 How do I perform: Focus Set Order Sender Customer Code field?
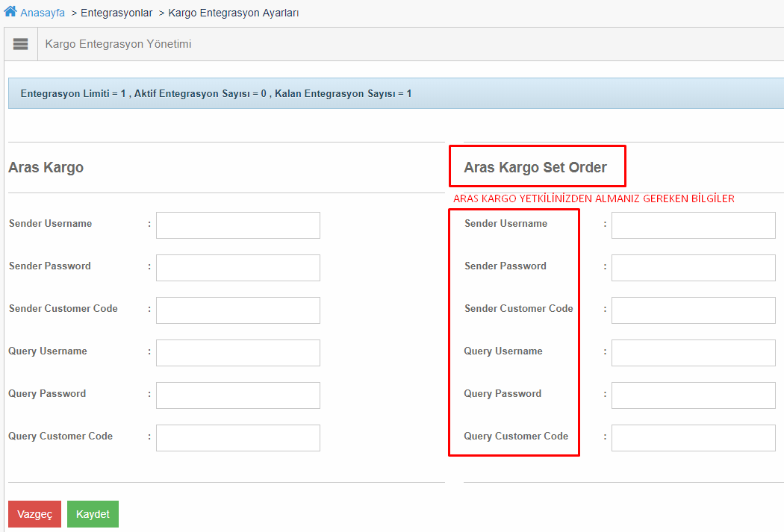pos(694,310)
